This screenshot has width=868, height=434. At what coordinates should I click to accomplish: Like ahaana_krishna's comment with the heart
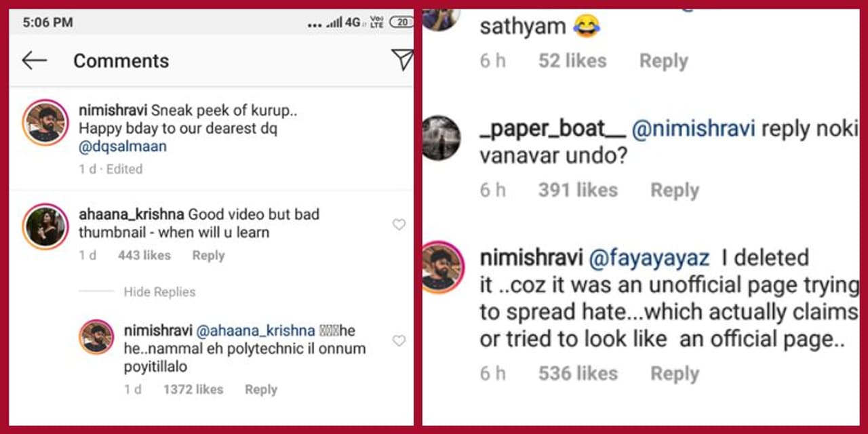coord(399,224)
